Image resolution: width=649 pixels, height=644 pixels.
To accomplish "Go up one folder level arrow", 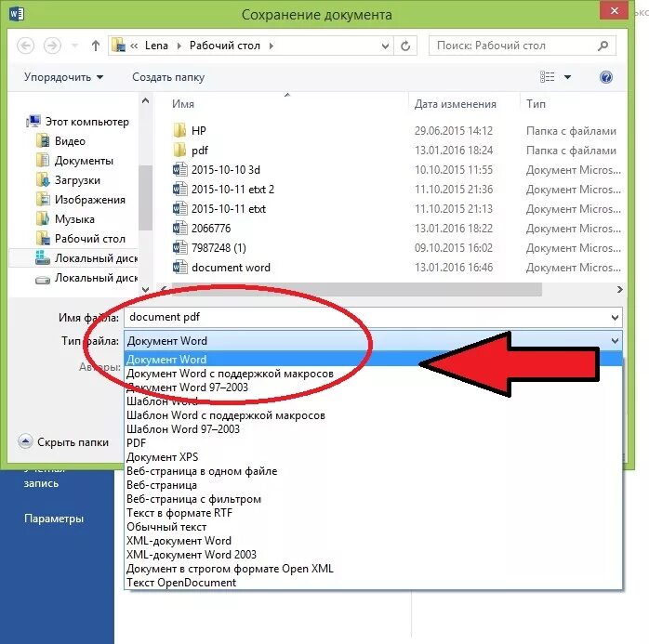I will tap(96, 46).
